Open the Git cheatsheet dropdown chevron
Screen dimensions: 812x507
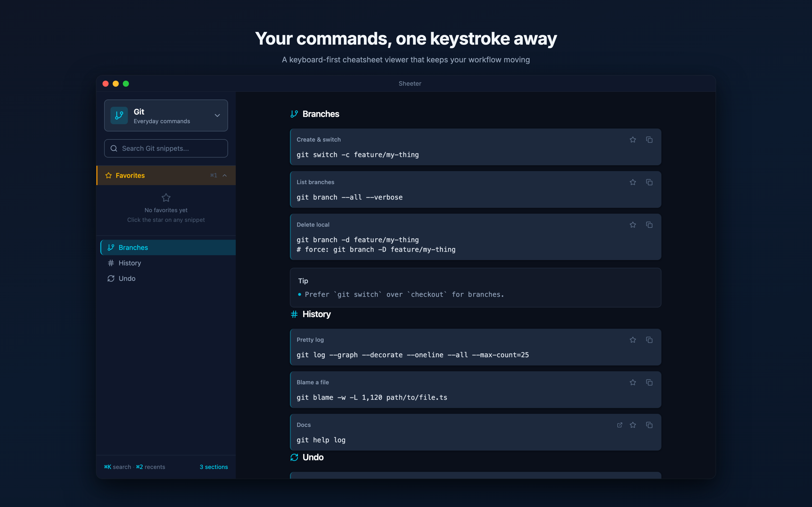coord(217,115)
